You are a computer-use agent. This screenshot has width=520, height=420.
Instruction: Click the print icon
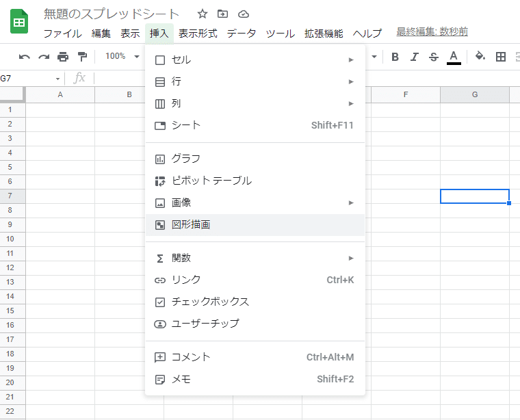click(x=63, y=57)
